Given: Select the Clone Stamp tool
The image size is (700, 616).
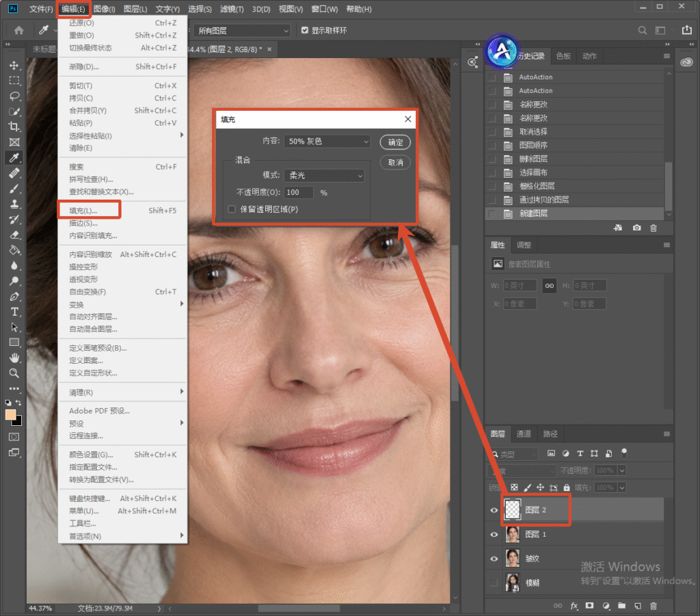Looking at the screenshot, I should point(14,204).
